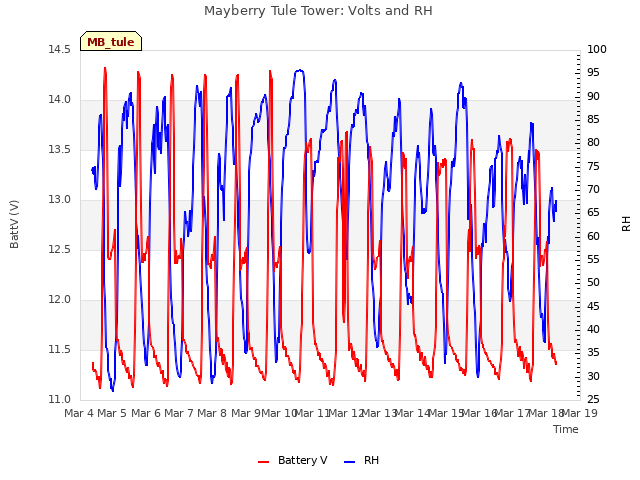The image size is (640, 480).
Task: Click the MB_tule label box
Action: pos(111,41)
